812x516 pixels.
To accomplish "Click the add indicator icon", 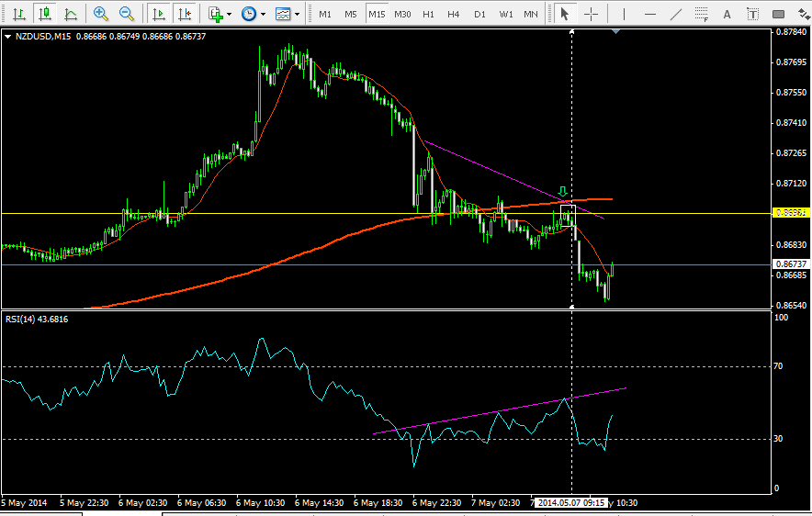I will (x=216, y=14).
